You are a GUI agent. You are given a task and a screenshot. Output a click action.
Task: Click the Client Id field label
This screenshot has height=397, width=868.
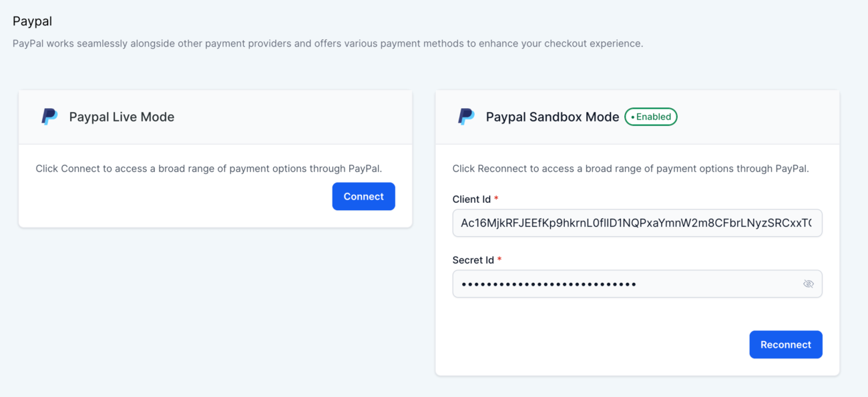(471, 198)
